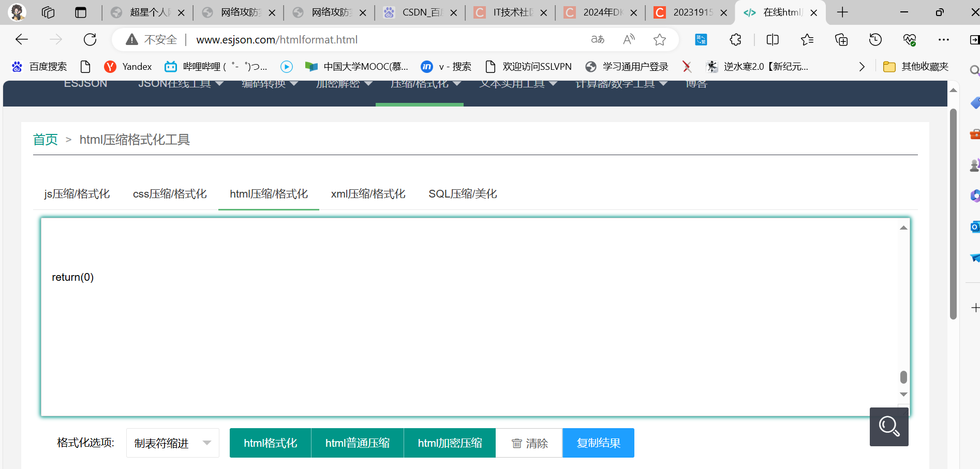Expand the JSON在线工具 menu
Screen dimensions: 980x469
[181, 84]
